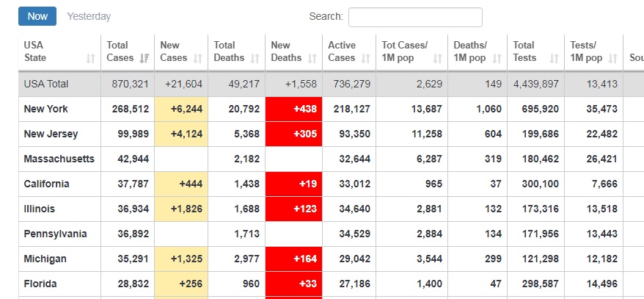Select USA total tests 4,439,897

click(x=536, y=84)
